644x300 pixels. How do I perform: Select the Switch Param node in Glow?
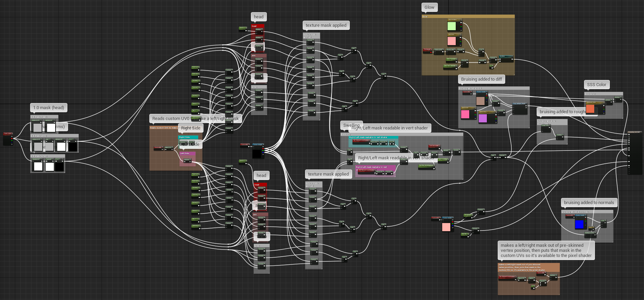point(506,57)
